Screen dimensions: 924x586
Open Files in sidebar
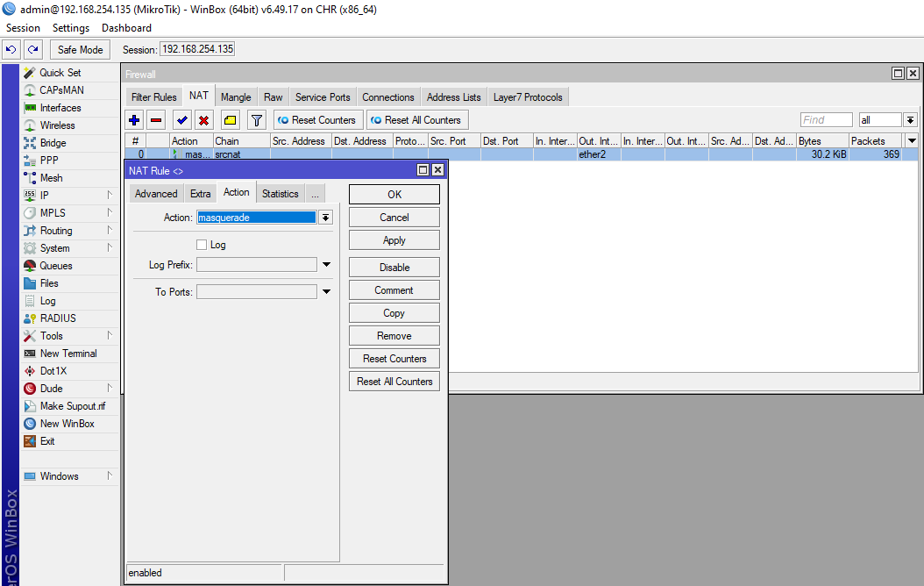49,283
